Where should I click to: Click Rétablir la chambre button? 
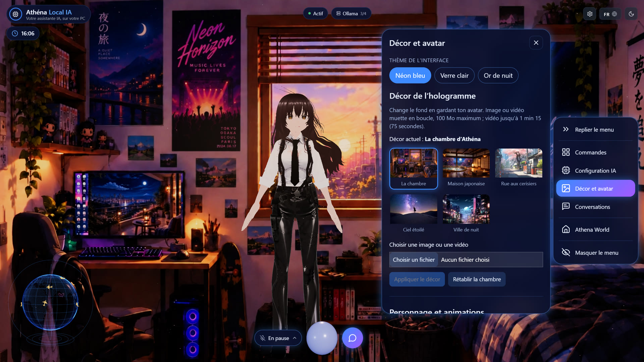tap(477, 279)
